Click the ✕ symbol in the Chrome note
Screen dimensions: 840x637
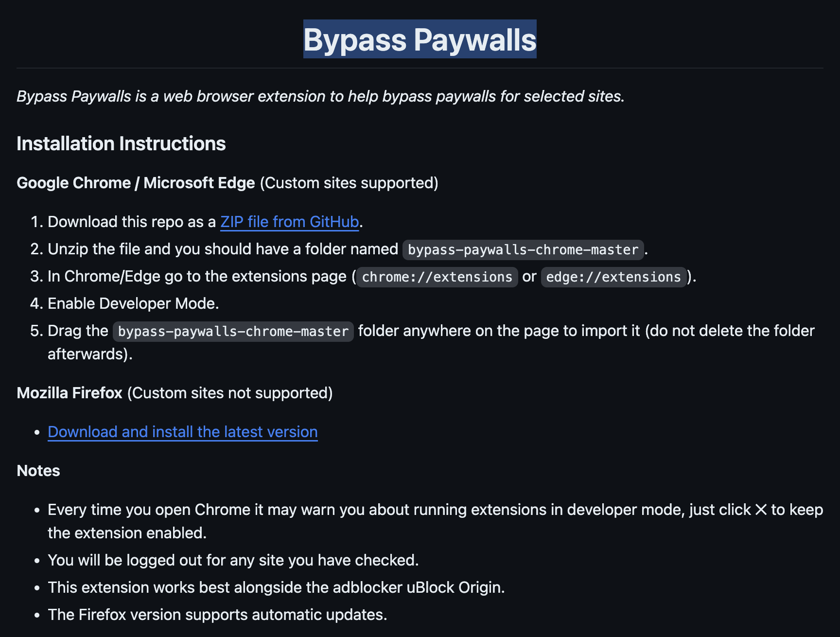pos(761,510)
